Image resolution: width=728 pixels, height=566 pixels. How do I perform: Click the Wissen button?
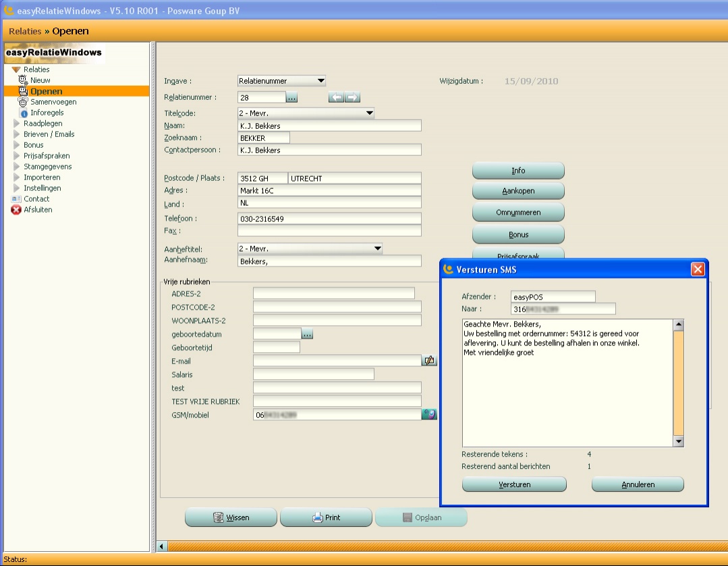[x=231, y=517]
